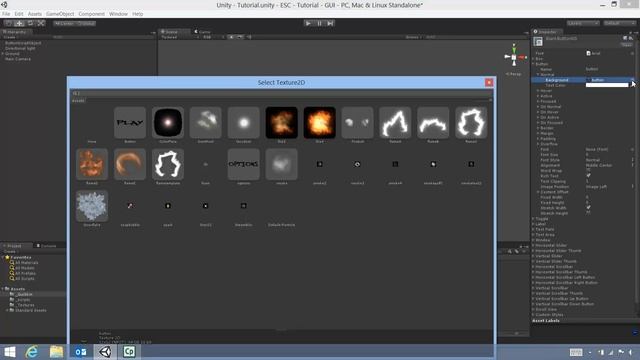Click the Pause button in Unity toolbar
The height and width of the screenshot is (360, 640).
point(319,23)
